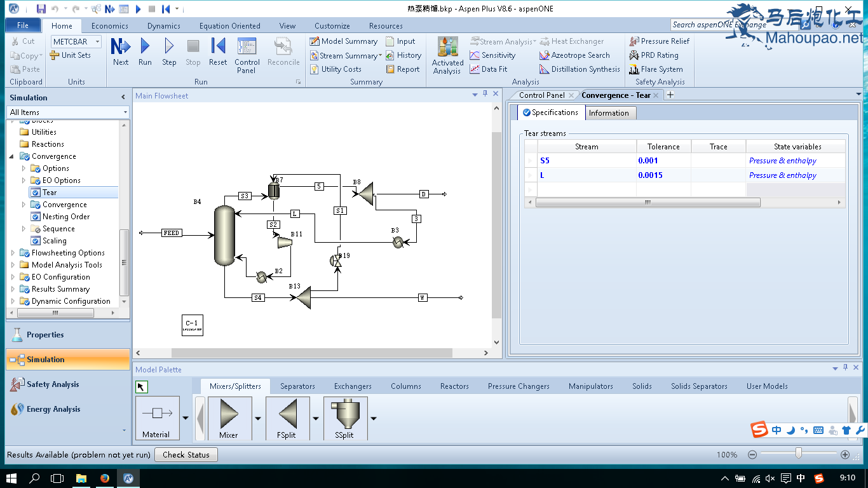
Task: Select Material stream tool in palette
Action: pyautogui.click(x=156, y=418)
